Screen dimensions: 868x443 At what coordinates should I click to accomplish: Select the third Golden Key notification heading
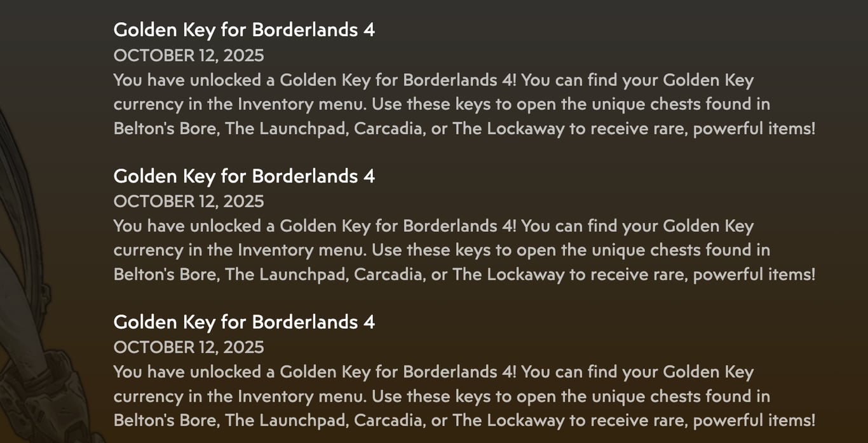[244, 322]
